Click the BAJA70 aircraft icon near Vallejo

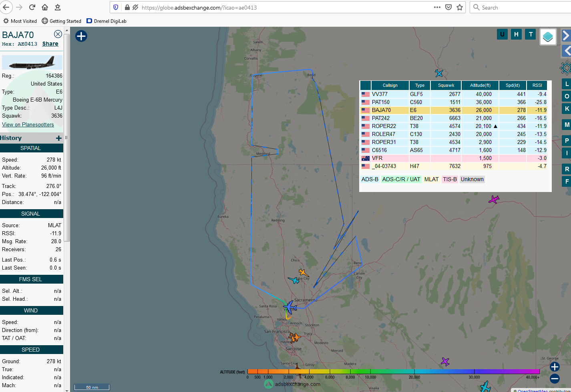point(290,307)
